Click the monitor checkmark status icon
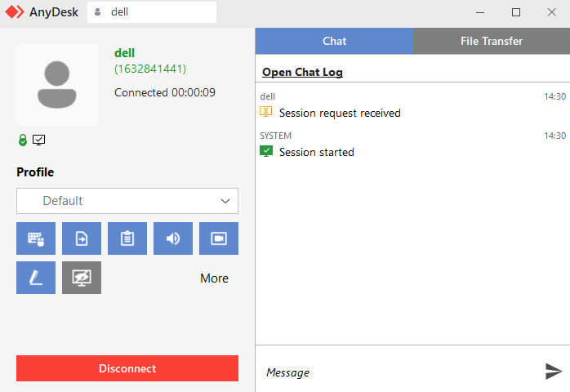This screenshot has width=570, height=392. [39, 140]
